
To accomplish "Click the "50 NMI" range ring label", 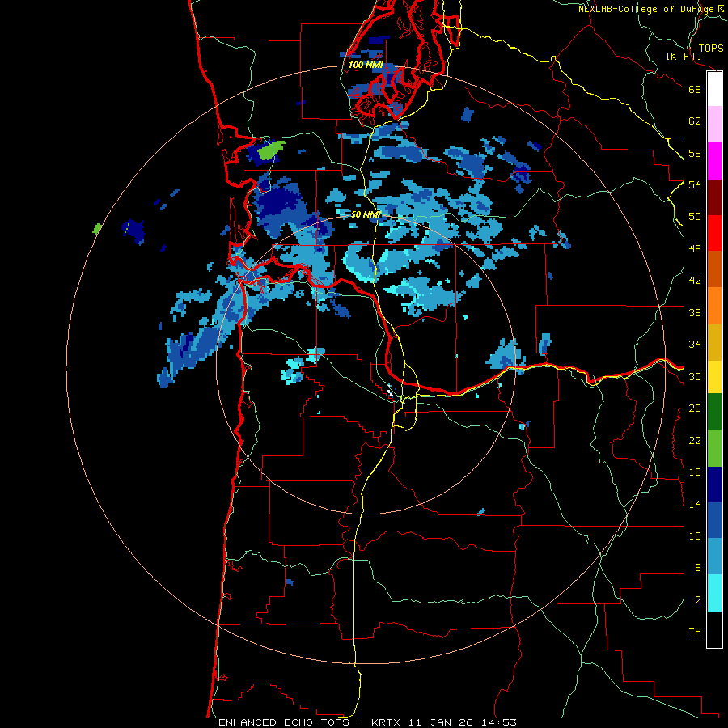I will tap(366, 214).
